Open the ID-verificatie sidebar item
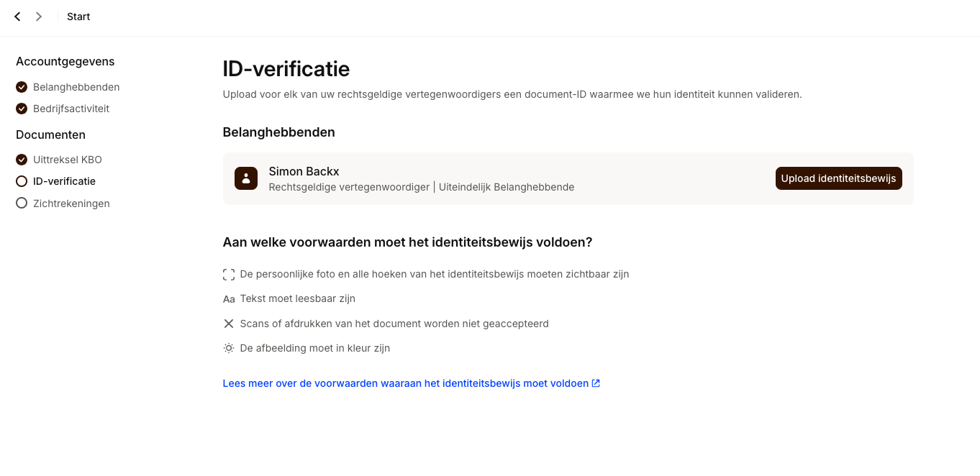Viewport: 980px width, 476px height. [x=64, y=181]
